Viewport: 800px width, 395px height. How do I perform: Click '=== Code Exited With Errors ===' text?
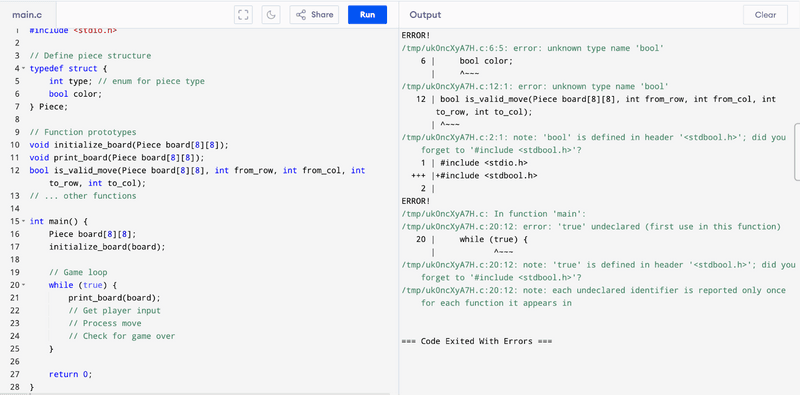coord(477,342)
